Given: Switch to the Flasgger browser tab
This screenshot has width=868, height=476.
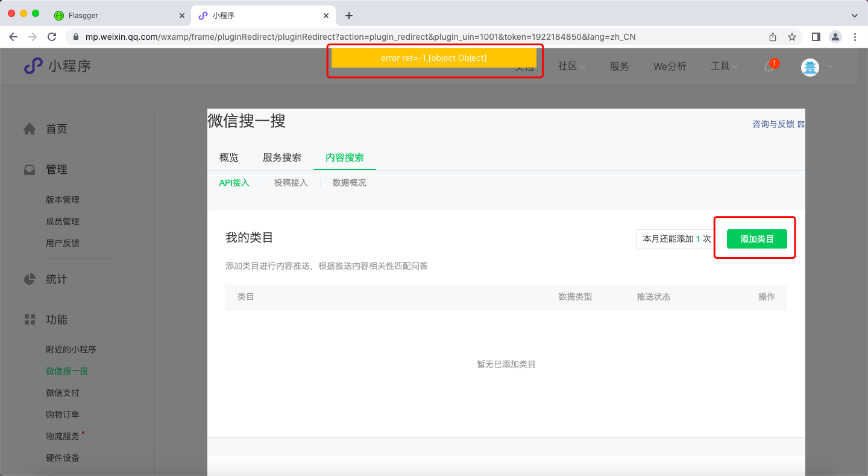Looking at the screenshot, I should (x=118, y=16).
